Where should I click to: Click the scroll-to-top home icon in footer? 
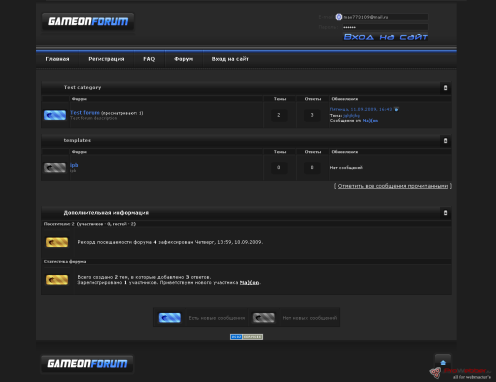tap(443, 362)
